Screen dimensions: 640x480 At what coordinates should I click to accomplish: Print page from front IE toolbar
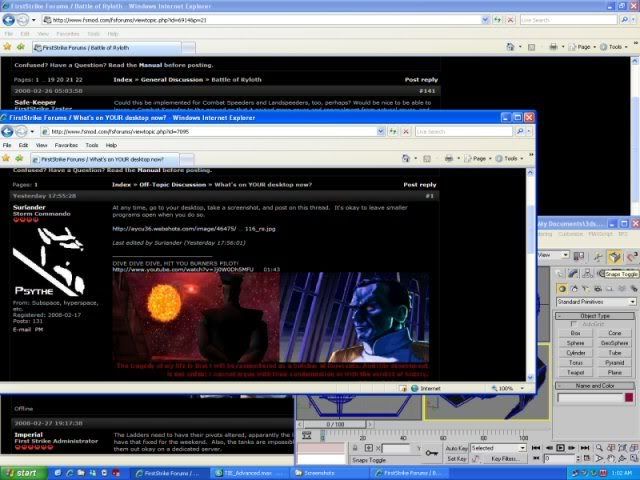point(449,158)
